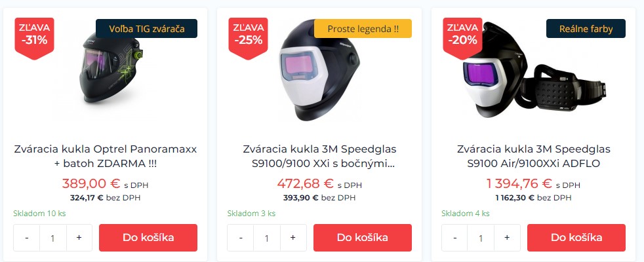Increase quantity of Optrel Panoramaxx helmet
The width and height of the screenshot is (644, 262).
click(x=79, y=238)
